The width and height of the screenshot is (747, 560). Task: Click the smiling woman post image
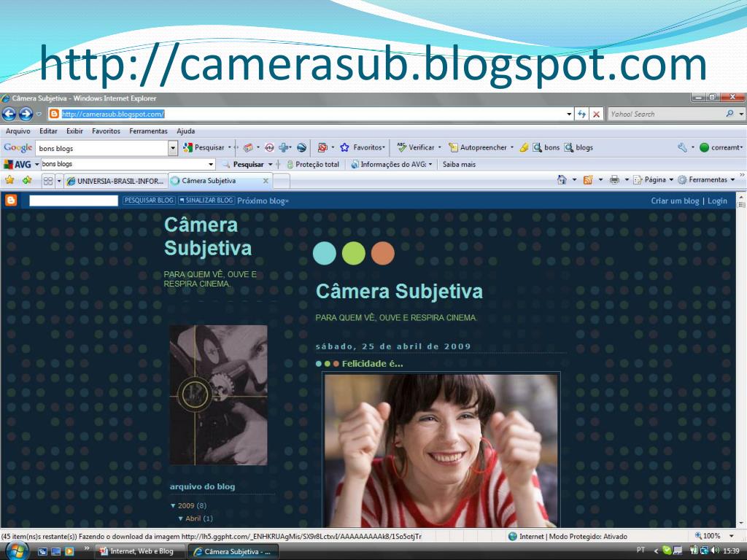(441, 450)
